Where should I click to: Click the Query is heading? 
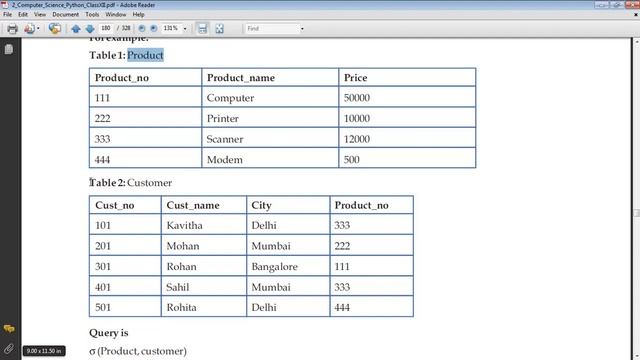[x=109, y=333]
